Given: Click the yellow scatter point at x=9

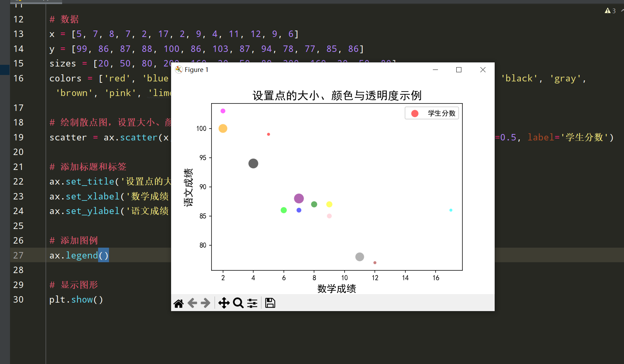Looking at the screenshot, I should 329,204.
